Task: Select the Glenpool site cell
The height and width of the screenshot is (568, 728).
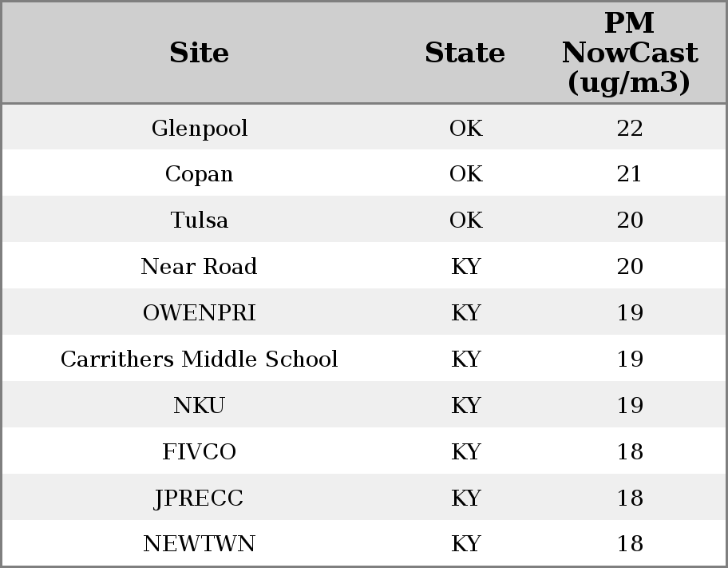Action: 199,128
